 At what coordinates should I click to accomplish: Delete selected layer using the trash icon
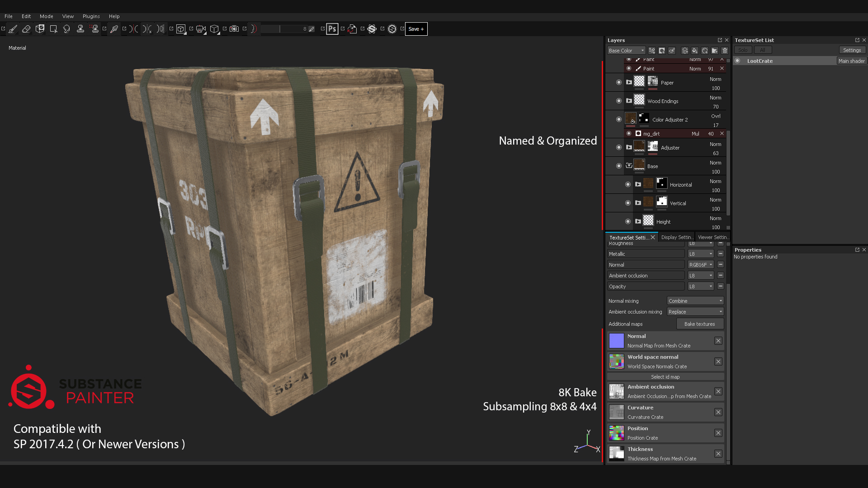[x=725, y=50]
